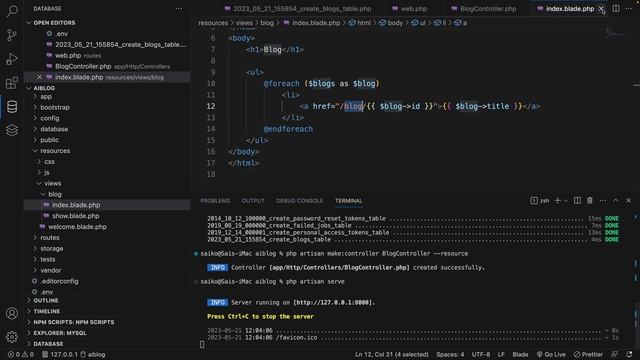Open terminal panel more actions ellipsis

click(603, 200)
